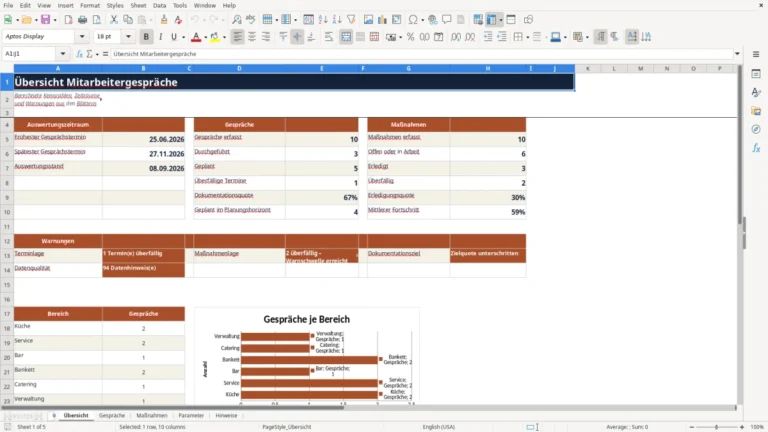Expand the formula bar with its arrow
The height and width of the screenshot is (432, 768).
[x=737, y=54]
